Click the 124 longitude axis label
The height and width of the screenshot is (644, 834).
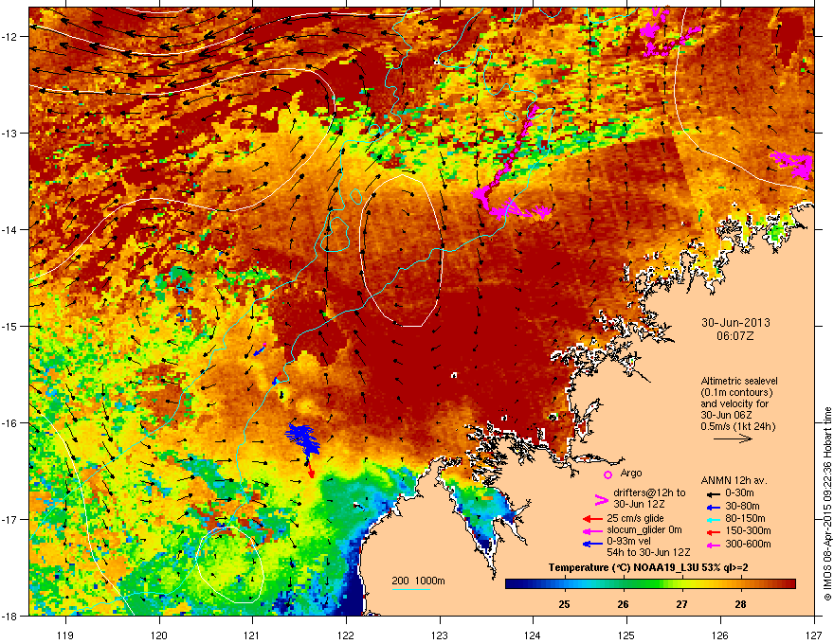pyautogui.click(x=533, y=635)
